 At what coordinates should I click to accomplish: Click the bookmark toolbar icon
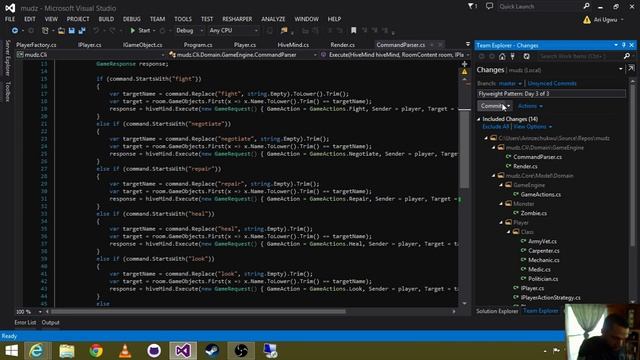(x=353, y=31)
